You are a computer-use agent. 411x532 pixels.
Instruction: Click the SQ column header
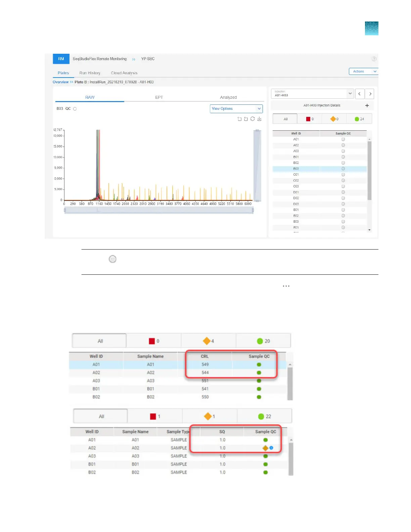pos(222,432)
